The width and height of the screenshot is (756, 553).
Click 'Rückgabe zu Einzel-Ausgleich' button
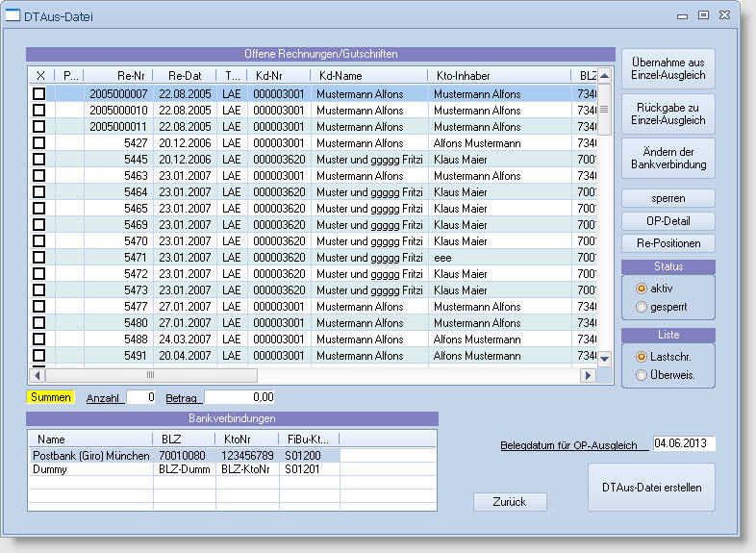coord(668,113)
